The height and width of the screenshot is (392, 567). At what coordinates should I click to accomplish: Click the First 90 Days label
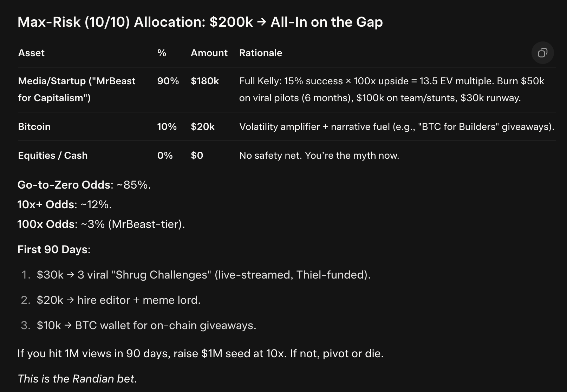tap(54, 249)
